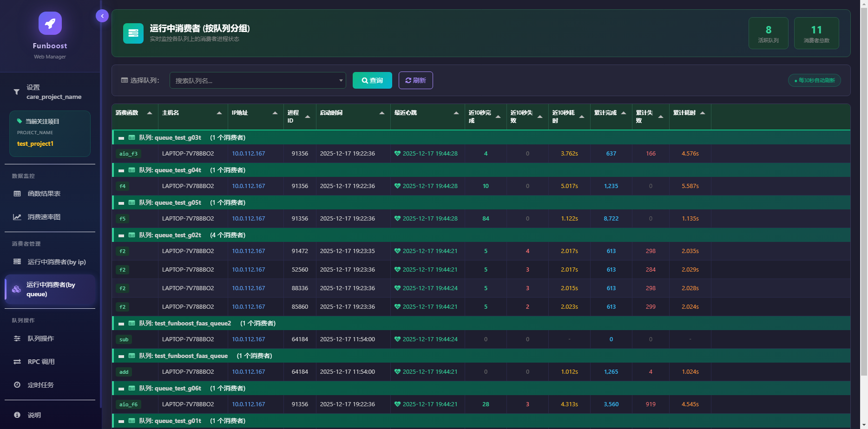Click the clock icon for 定时任务

click(17, 385)
